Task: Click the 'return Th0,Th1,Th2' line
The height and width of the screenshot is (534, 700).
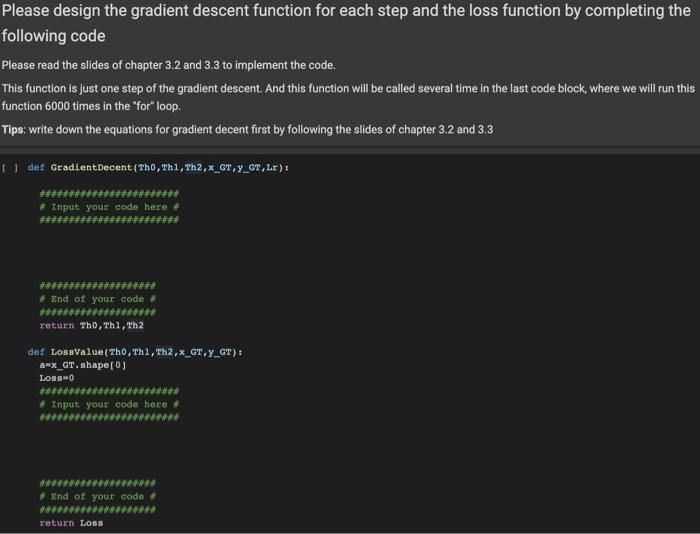Action: tap(92, 325)
